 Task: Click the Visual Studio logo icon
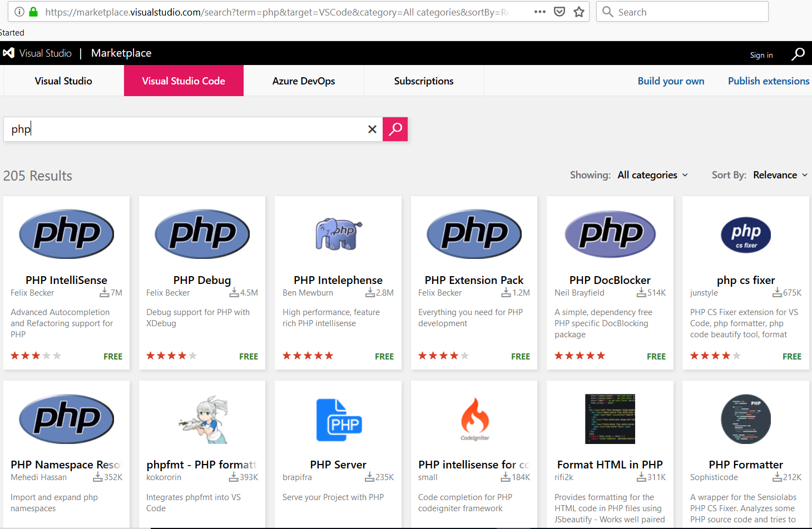[8, 53]
